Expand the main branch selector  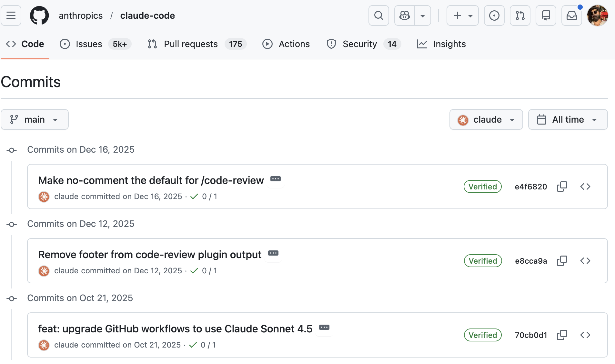click(35, 119)
